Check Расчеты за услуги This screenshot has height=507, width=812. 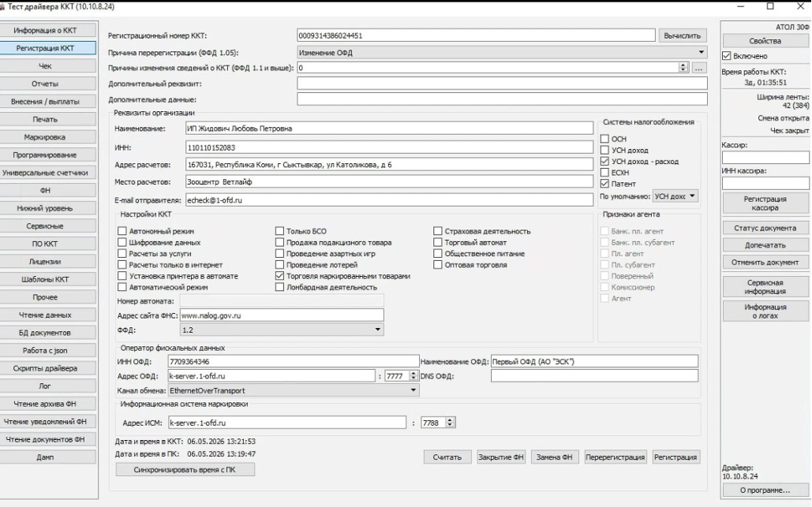pyautogui.click(x=122, y=254)
